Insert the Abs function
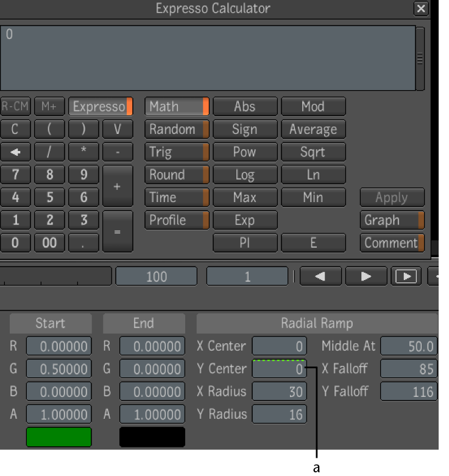The width and height of the screenshot is (449, 476). click(x=245, y=107)
